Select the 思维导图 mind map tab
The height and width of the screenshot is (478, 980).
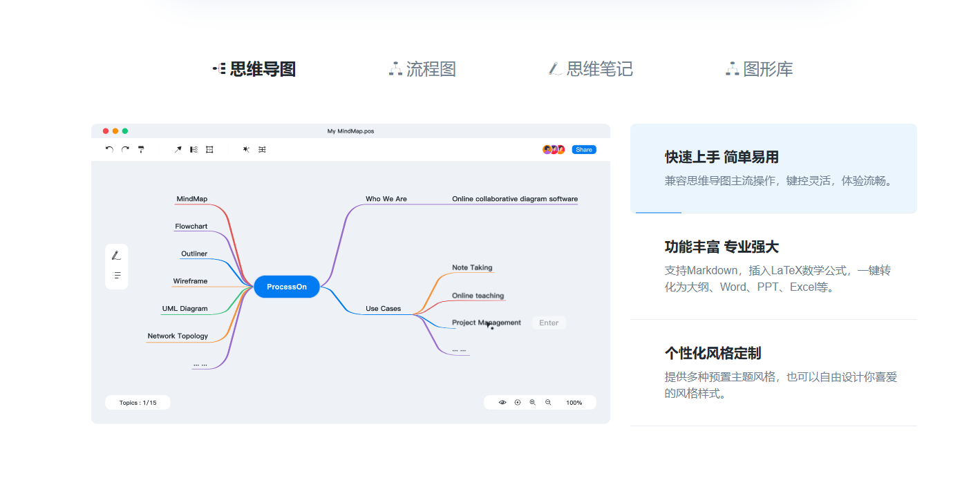(x=254, y=69)
